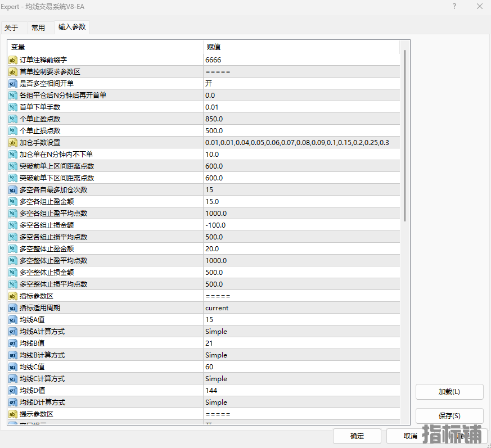Click the icon beside 均线D值
The width and height of the screenshot is (491, 448).
coord(13,391)
